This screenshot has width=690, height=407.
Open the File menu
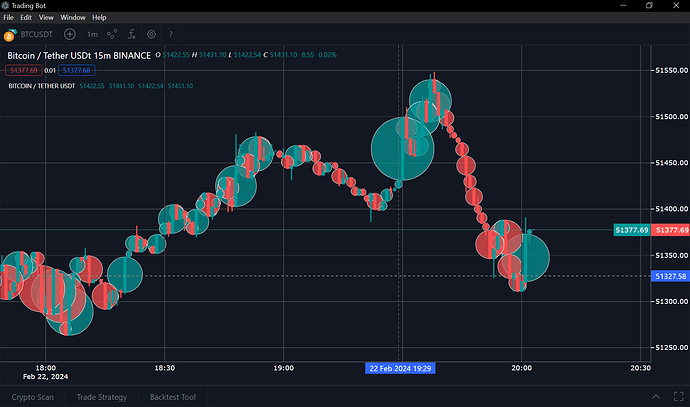coord(8,18)
